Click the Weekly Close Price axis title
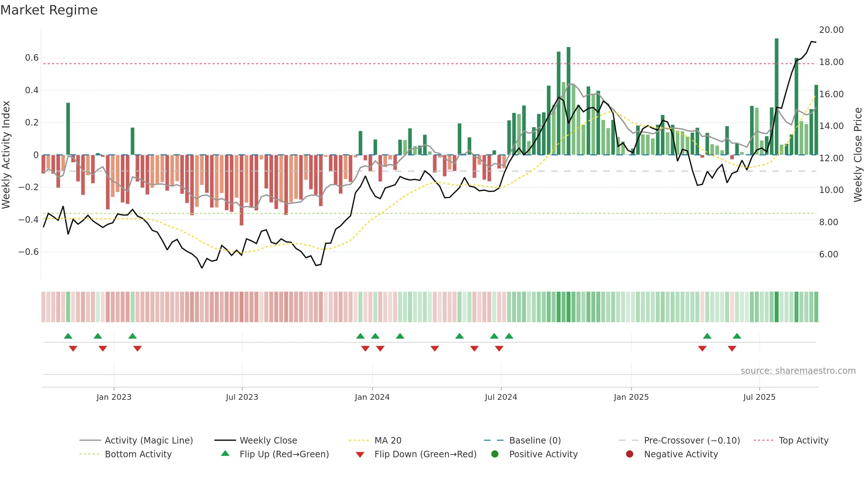Image resolution: width=868 pixels, height=488 pixels. point(858,155)
